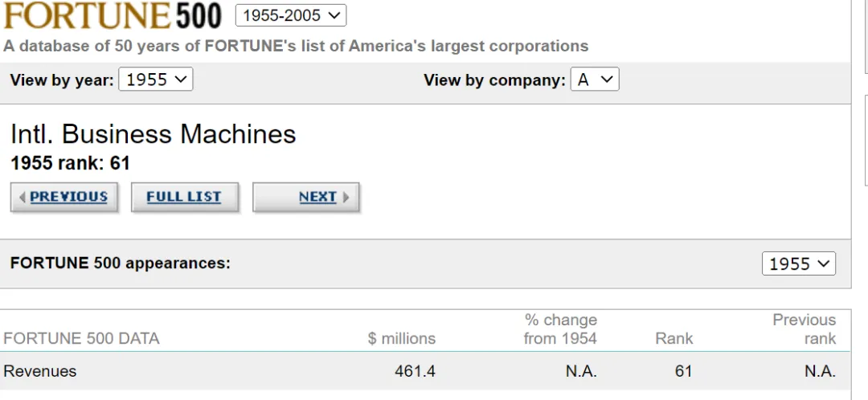Viewport: 868px width, 400px height.
Task: Click the rank value 61 in table
Action: [x=683, y=371]
